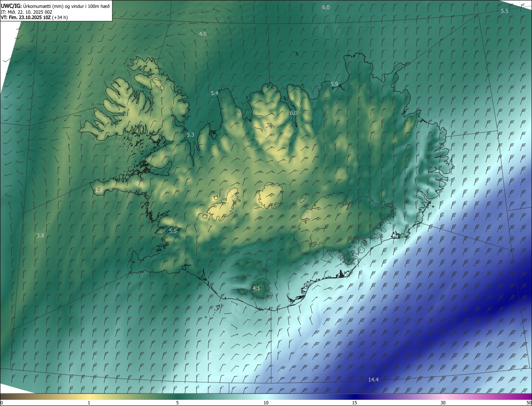The height and width of the screenshot is (406, 532).
Task: Click the color scale tick label 5
Action: pyautogui.click(x=177, y=403)
